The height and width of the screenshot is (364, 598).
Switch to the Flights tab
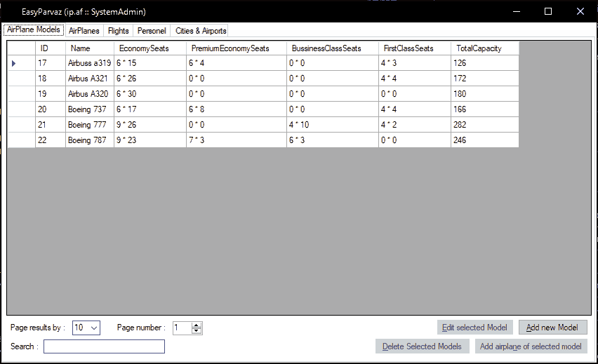pos(118,31)
